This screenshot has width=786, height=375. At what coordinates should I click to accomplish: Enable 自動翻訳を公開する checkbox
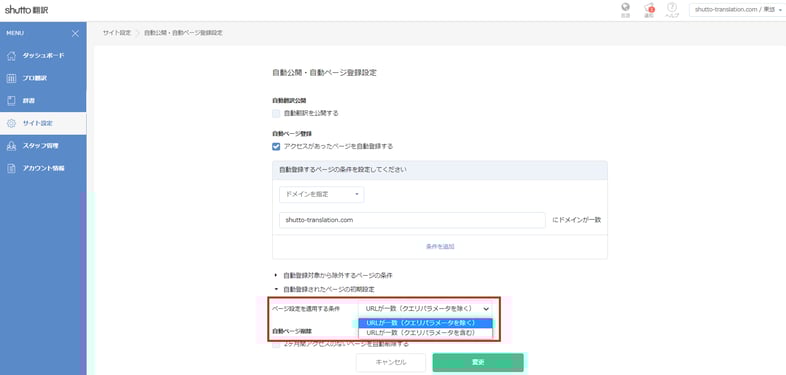tap(276, 113)
